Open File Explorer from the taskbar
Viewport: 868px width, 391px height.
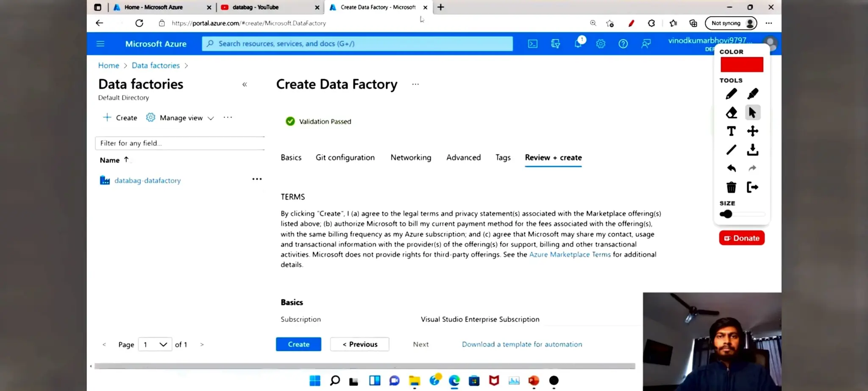tap(415, 380)
